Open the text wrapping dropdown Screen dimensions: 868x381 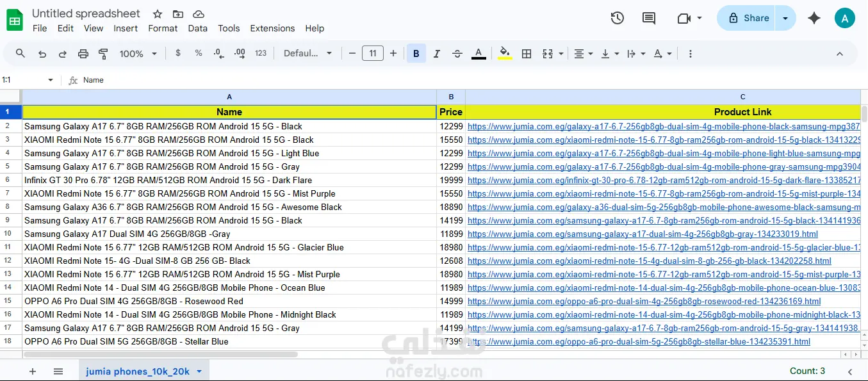tap(635, 54)
